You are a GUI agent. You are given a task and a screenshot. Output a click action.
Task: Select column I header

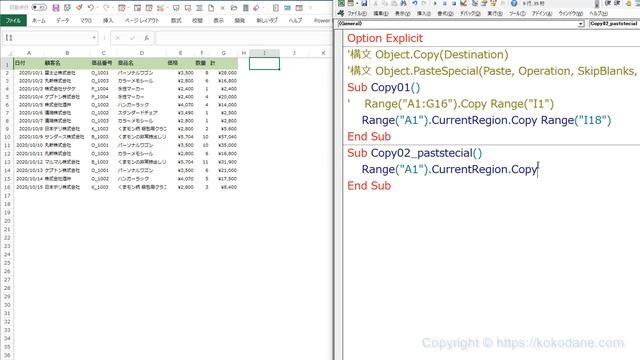[264, 53]
